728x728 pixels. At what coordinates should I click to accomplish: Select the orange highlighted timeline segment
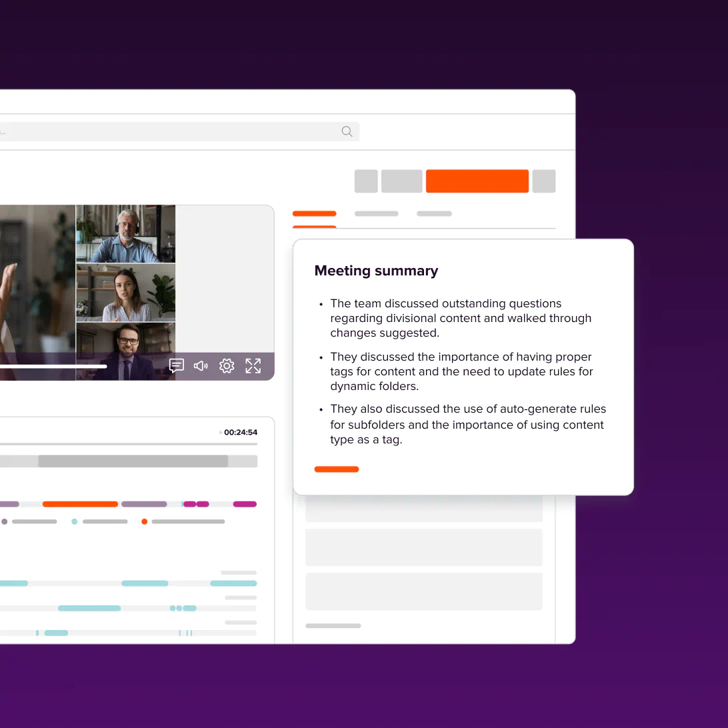(x=80, y=504)
